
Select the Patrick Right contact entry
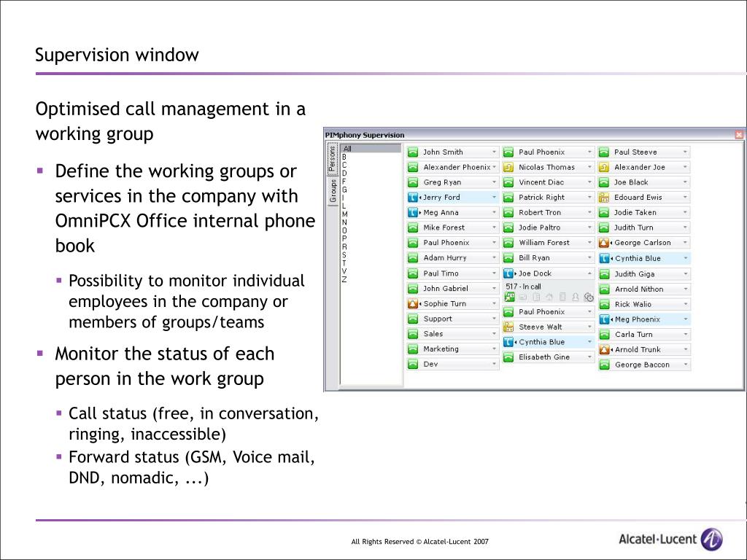(x=548, y=198)
